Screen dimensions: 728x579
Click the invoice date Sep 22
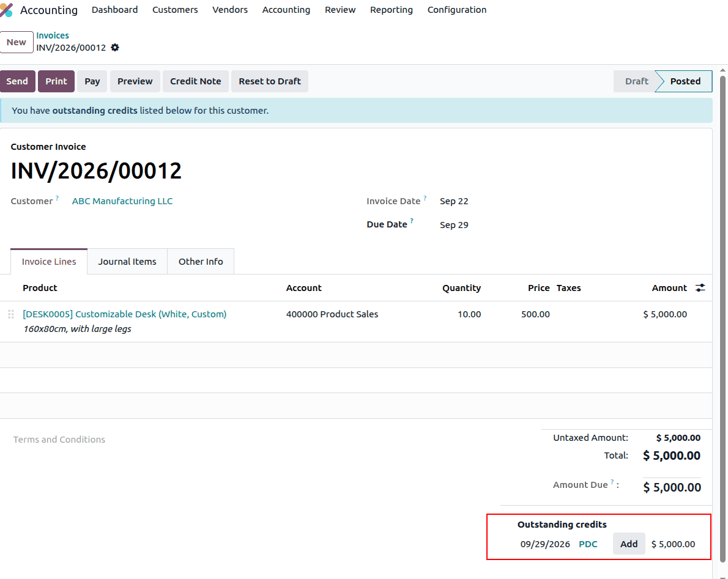pos(453,201)
